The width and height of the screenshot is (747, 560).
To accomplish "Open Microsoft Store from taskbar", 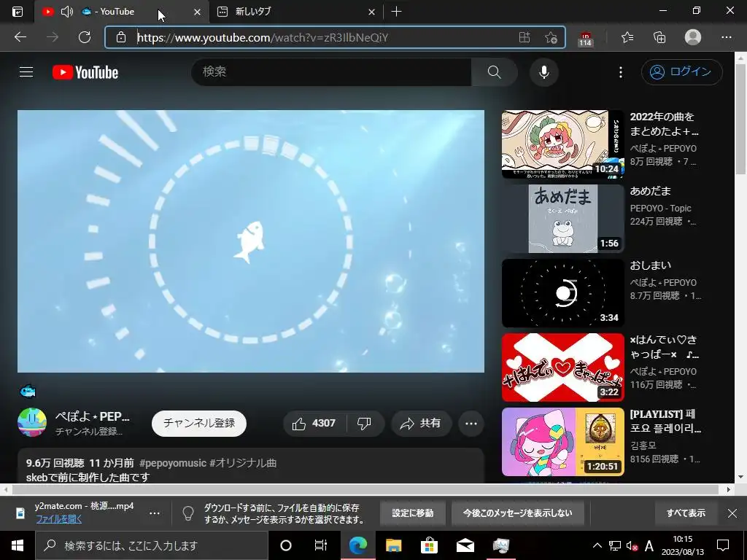I will tap(429, 545).
